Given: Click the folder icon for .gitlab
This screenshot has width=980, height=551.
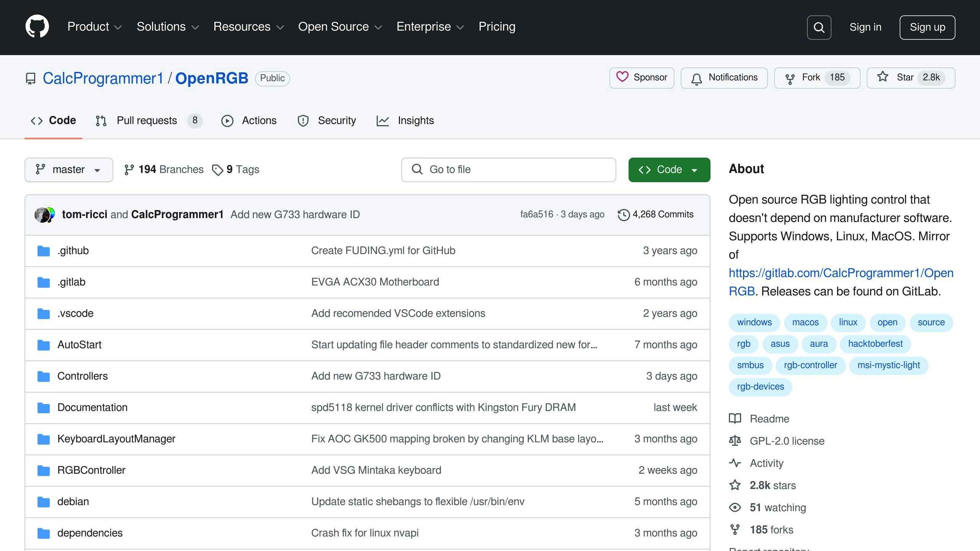Looking at the screenshot, I should click(44, 282).
